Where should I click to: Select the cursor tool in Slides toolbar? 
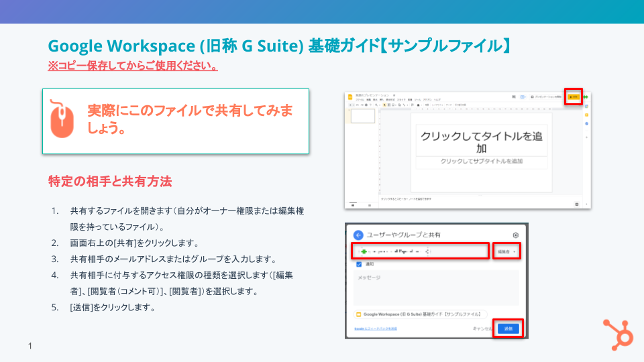[x=384, y=105]
